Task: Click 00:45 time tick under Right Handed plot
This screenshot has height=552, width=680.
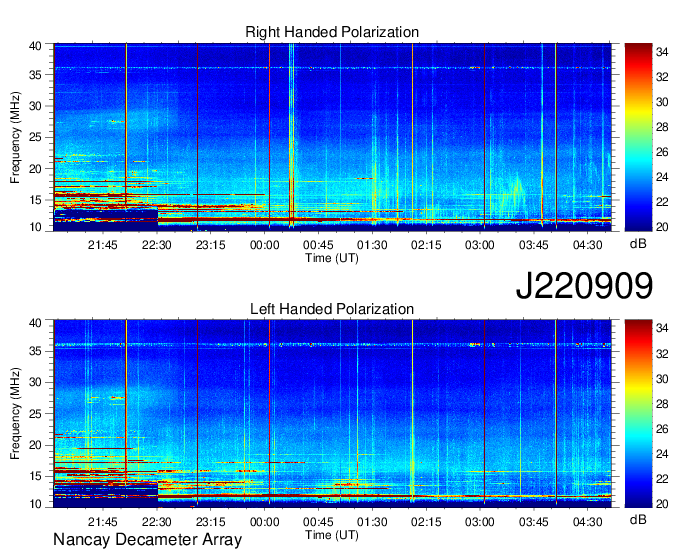Action: click(x=318, y=245)
